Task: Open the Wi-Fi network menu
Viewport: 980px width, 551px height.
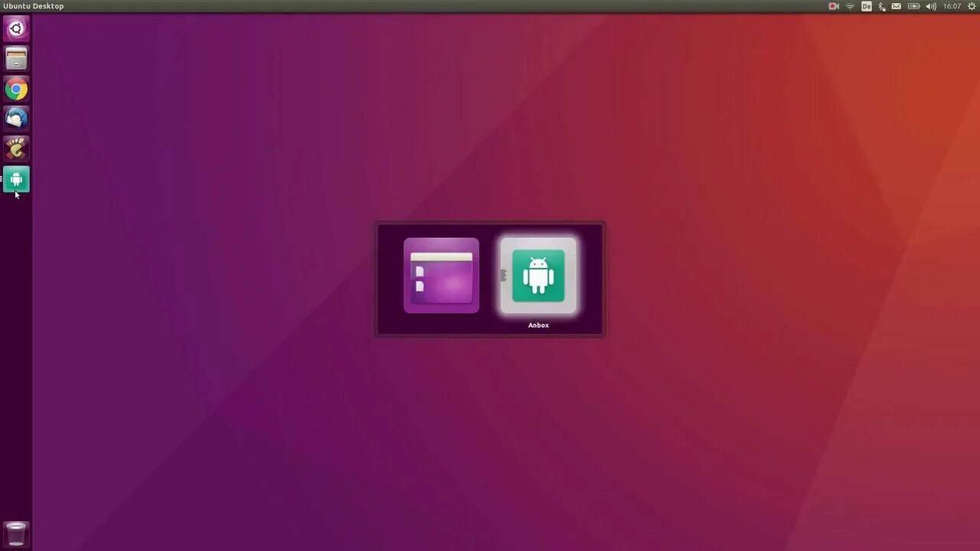Action: click(x=850, y=6)
